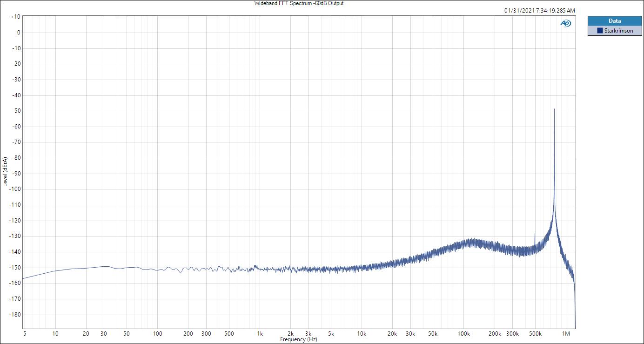Click the Frequency (Hz) axis label

click(x=299, y=339)
